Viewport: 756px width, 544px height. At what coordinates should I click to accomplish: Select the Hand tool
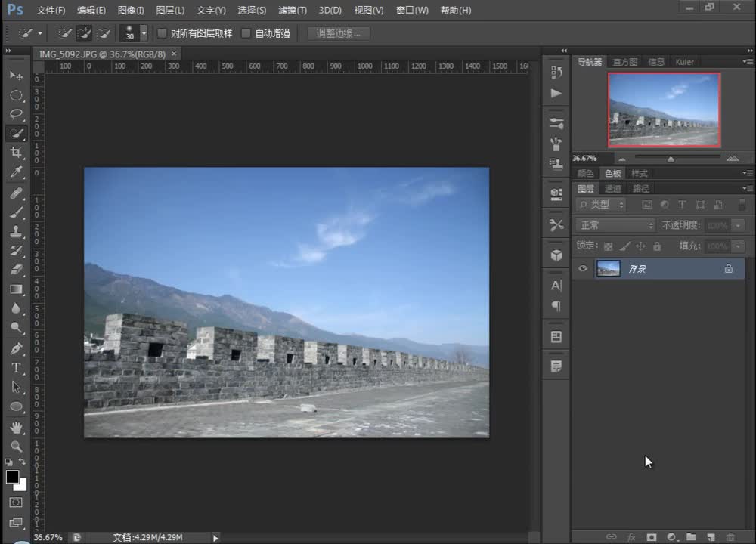(16, 427)
